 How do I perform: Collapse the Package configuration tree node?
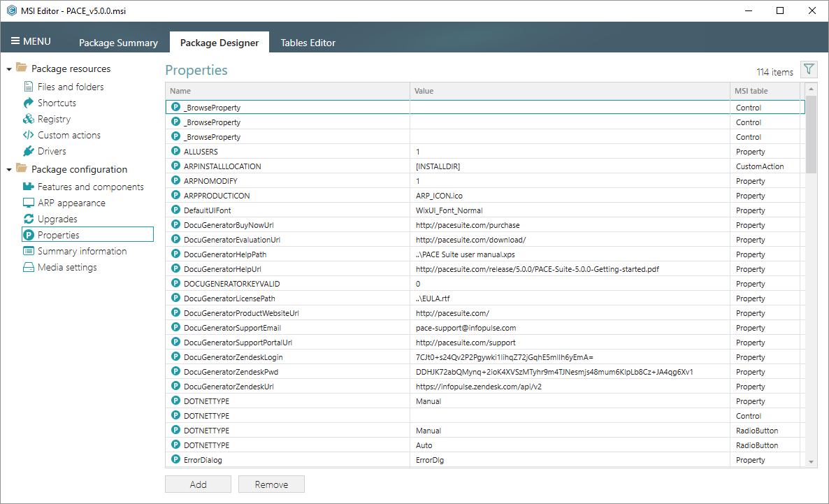[x=9, y=170]
